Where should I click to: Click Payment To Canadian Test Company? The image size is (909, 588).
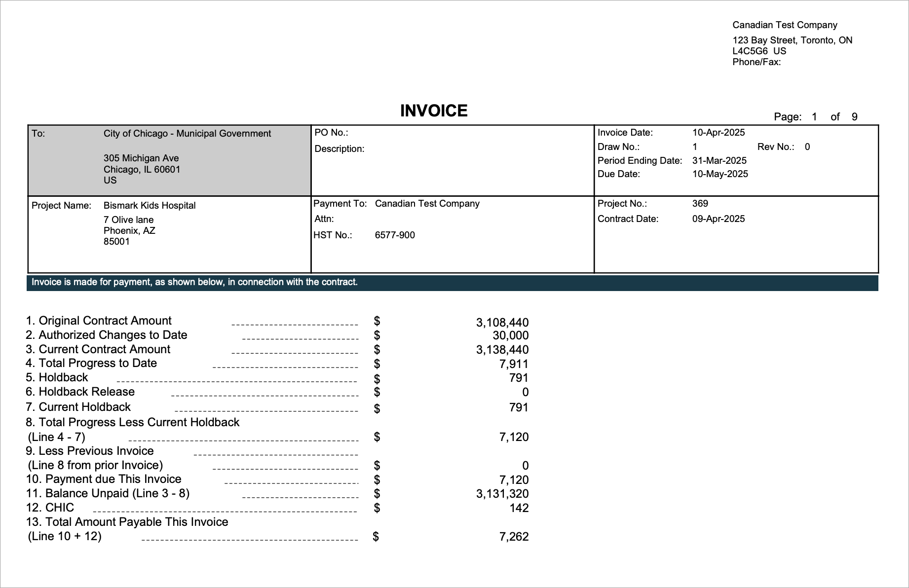[x=397, y=204]
